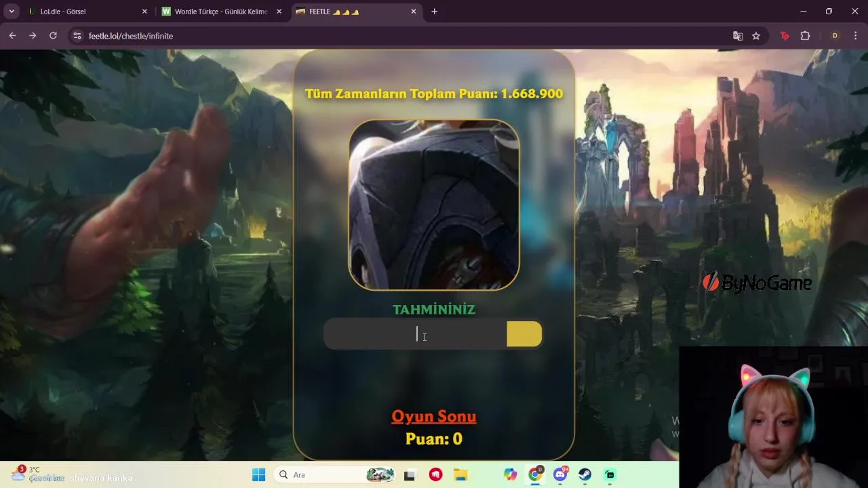868x488 pixels.
Task: Open a new tab with plus button
Action: (x=435, y=12)
